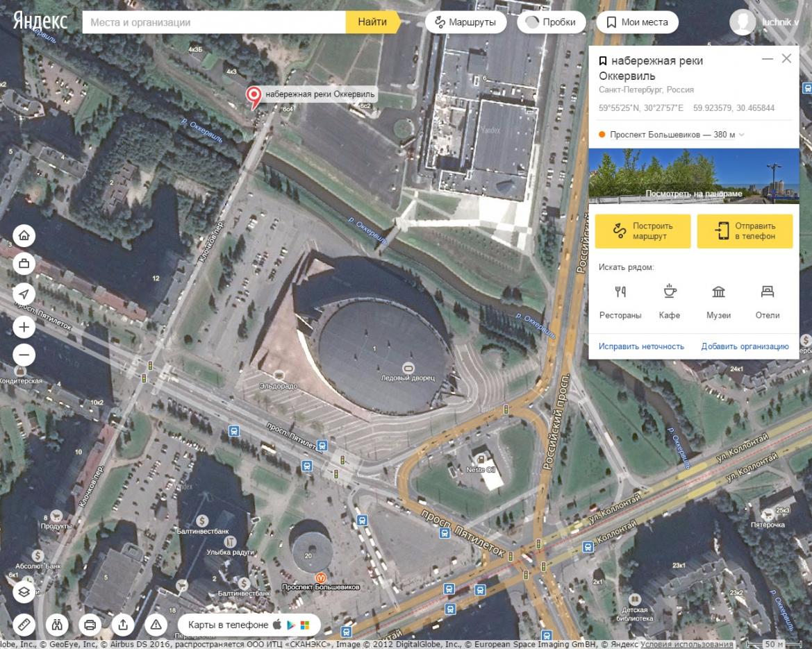Click the Work briefcase icon in the left sidebar
The width and height of the screenshot is (812, 649).
pyautogui.click(x=24, y=264)
